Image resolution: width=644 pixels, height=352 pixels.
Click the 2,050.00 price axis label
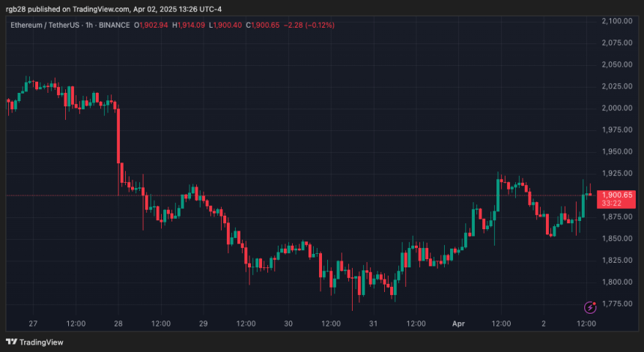tap(618, 65)
